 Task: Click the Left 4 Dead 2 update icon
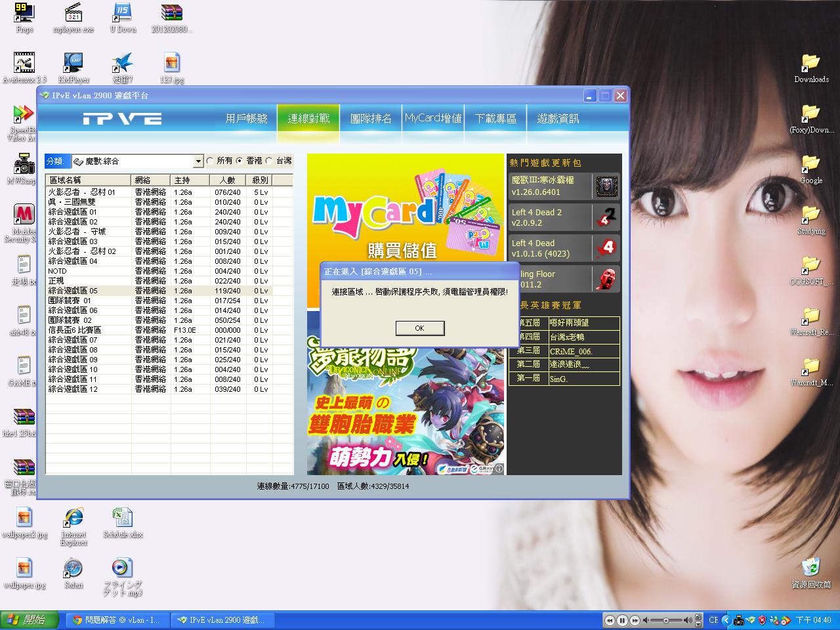pyautogui.click(x=606, y=217)
